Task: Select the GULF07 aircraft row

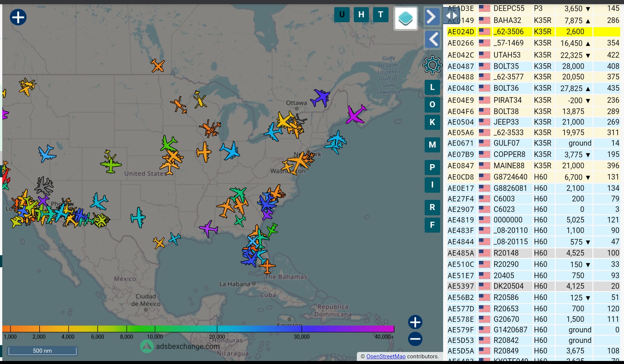Action: coord(534,143)
